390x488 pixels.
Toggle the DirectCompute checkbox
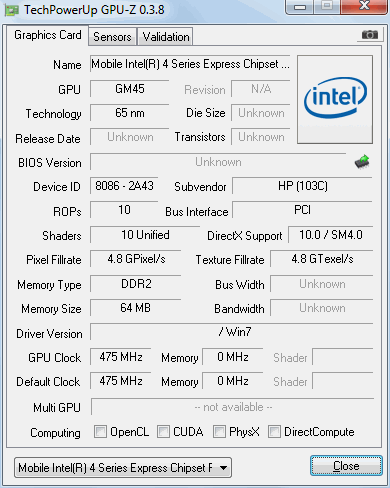click(x=274, y=431)
